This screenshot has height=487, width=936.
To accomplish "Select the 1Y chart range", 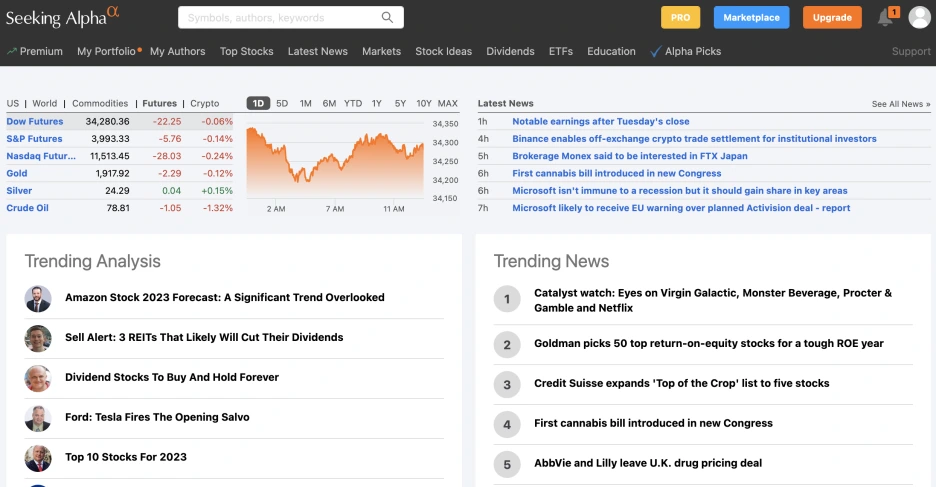I will click(x=377, y=103).
